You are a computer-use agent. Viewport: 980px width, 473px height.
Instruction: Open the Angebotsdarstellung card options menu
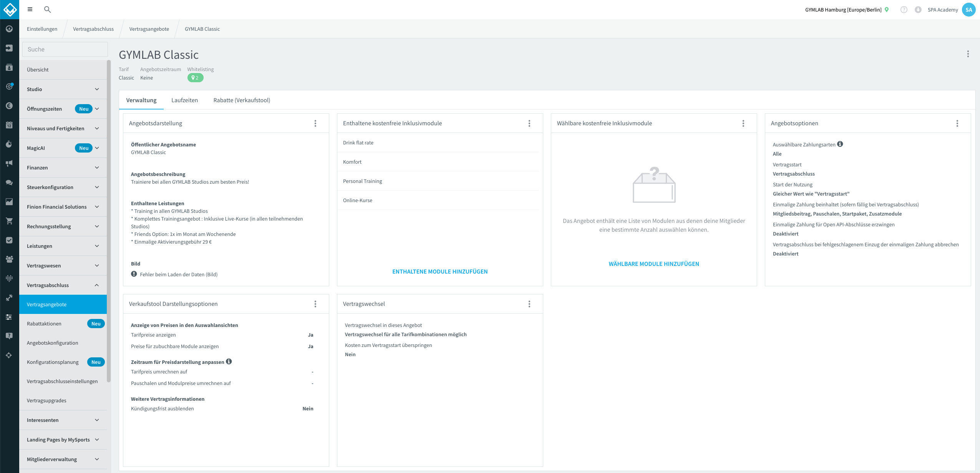pos(315,123)
